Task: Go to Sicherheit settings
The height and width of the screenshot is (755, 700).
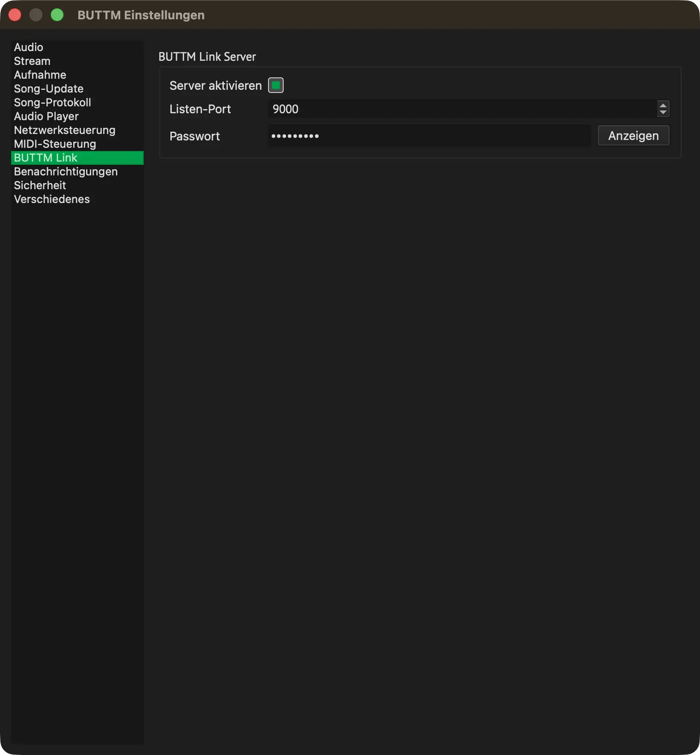Action: click(x=77, y=186)
